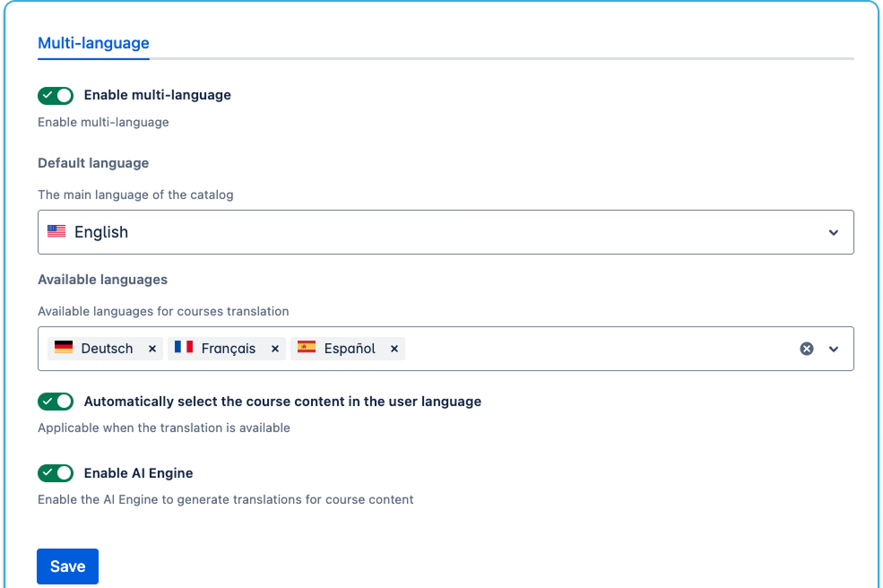Disable the multi-language toggle

click(56, 95)
